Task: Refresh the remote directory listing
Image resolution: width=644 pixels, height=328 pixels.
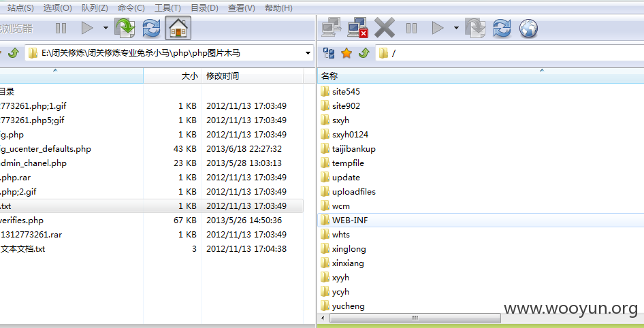Action: click(502, 29)
